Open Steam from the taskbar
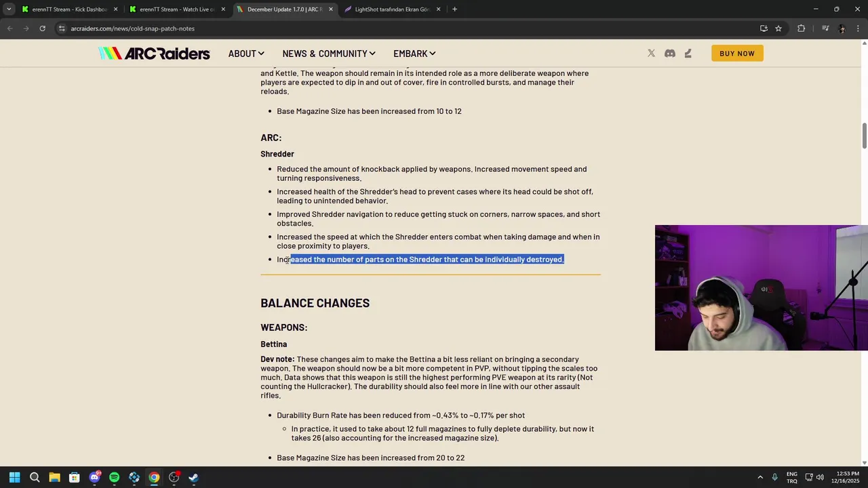The image size is (868, 488). coord(194,477)
